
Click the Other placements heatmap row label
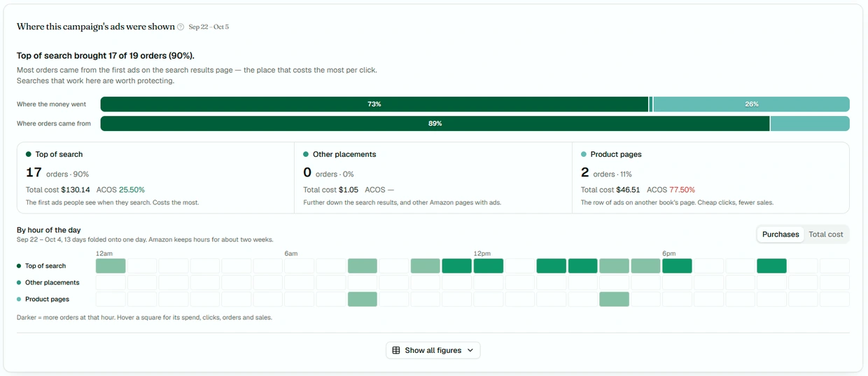pyautogui.click(x=52, y=283)
